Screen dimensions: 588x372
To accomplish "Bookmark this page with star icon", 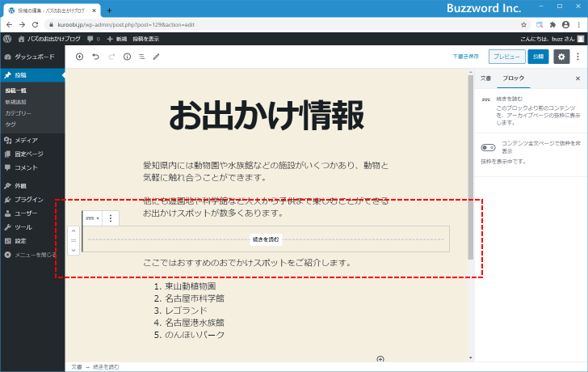I will [x=523, y=25].
